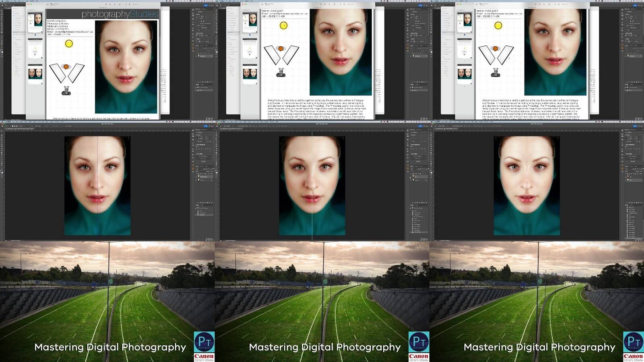Click the blue Share button in split-face frame
This screenshot has height=362, width=644.
(206, 126)
